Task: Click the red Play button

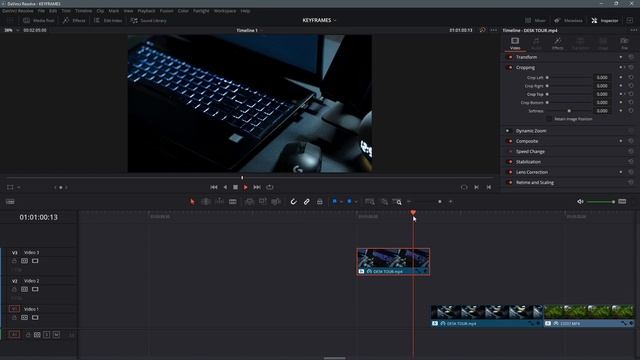Action: (245, 187)
